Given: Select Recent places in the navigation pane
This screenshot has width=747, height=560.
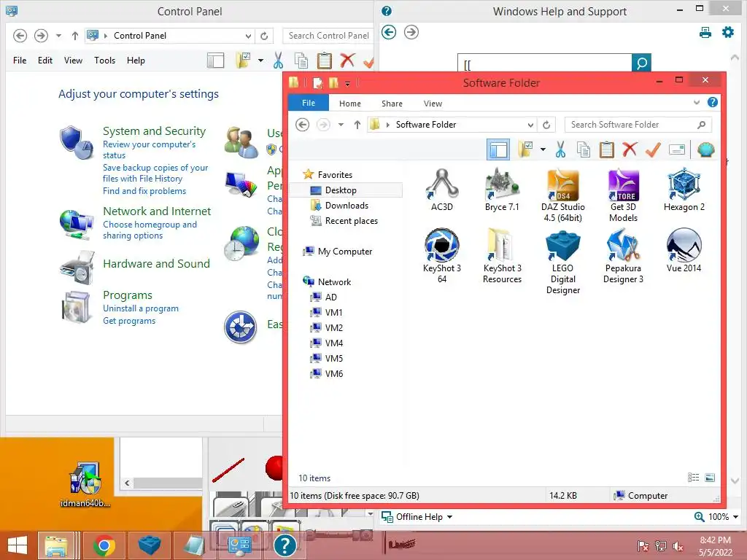Looking at the screenshot, I should (x=351, y=220).
